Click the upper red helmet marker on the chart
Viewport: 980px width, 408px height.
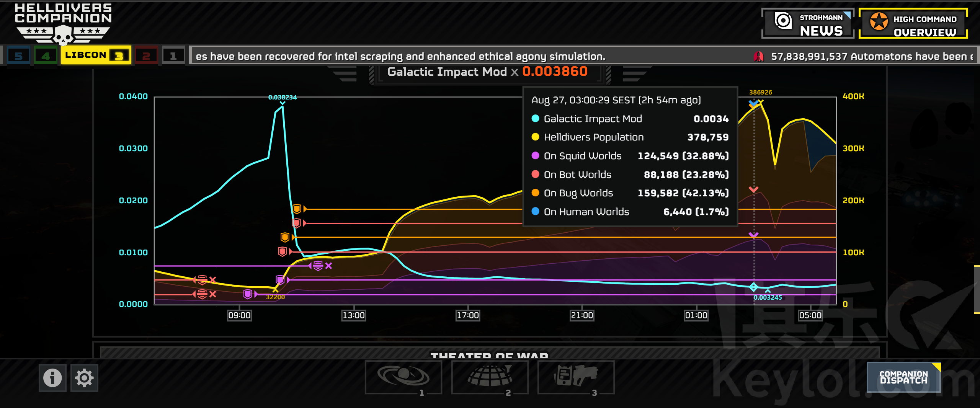tap(202, 280)
